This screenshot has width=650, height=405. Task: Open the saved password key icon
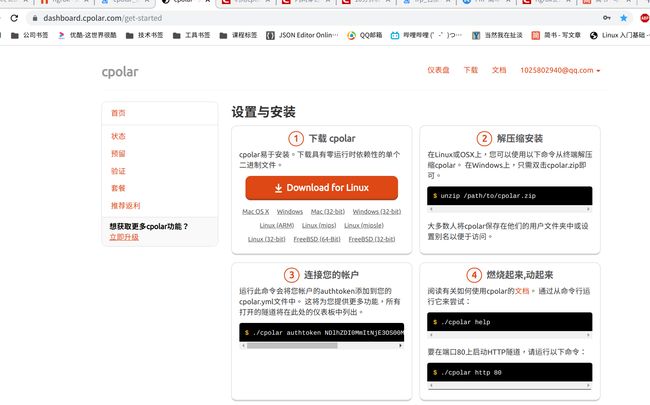pos(606,18)
